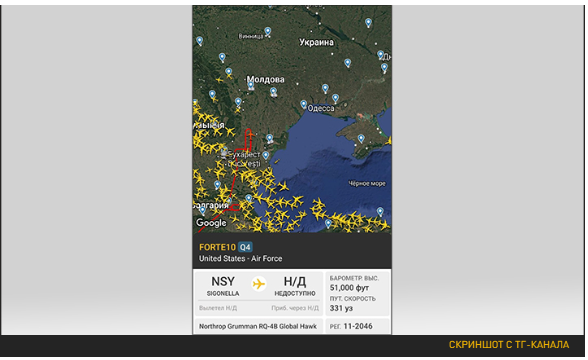
Task: Select the NSY Sigonella departure airport
Action: point(223,286)
